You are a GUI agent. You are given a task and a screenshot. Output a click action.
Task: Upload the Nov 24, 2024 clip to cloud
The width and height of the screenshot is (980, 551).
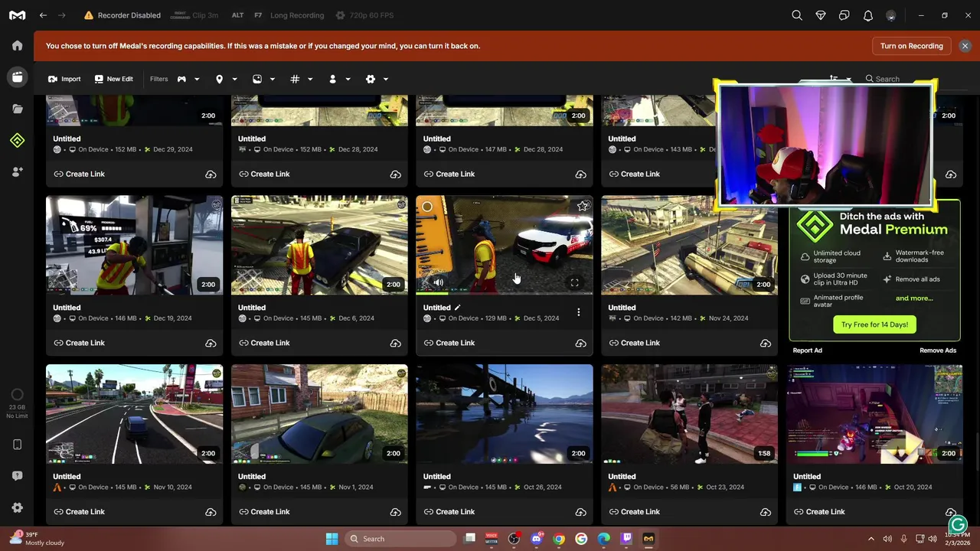[x=766, y=344]
